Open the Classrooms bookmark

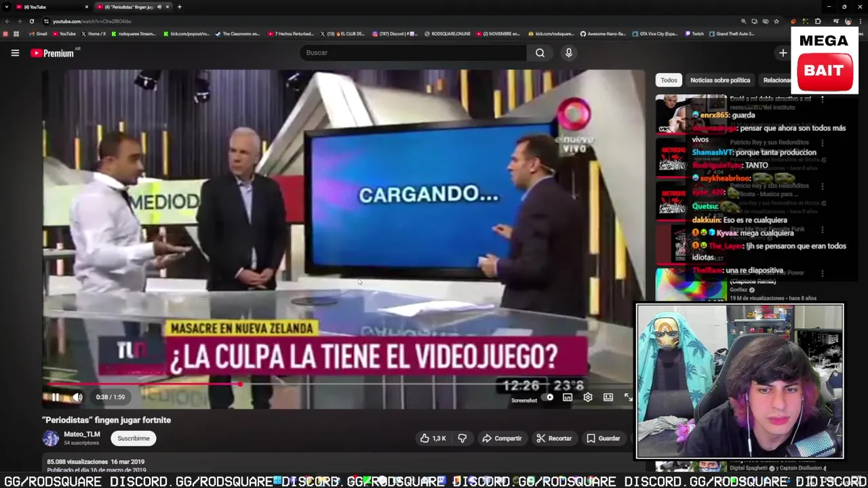(238, 34)
